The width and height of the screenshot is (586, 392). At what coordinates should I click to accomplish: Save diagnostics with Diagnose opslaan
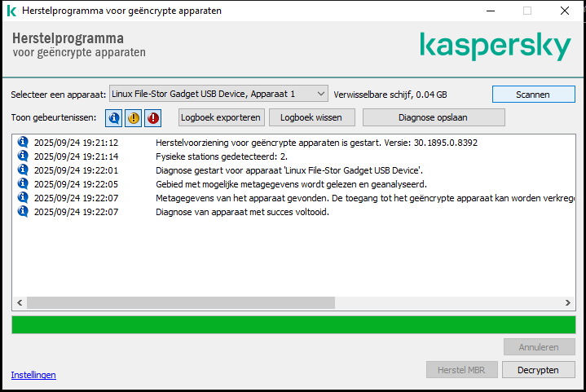point(434,117)
